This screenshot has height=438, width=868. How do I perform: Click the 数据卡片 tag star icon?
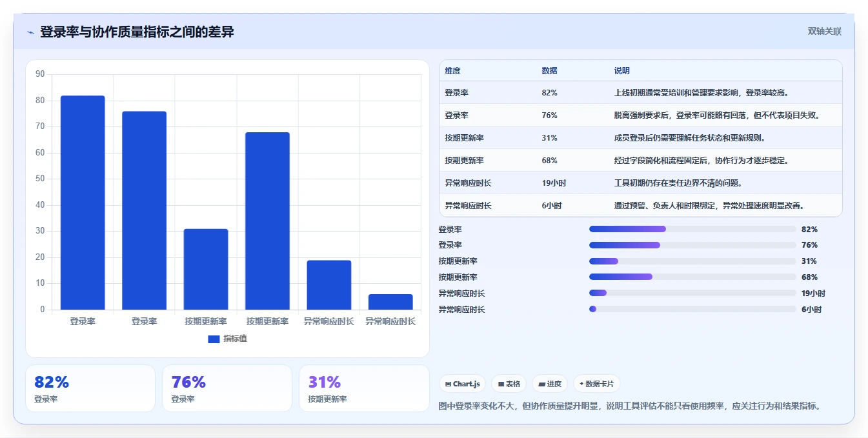tap(581, 384)
